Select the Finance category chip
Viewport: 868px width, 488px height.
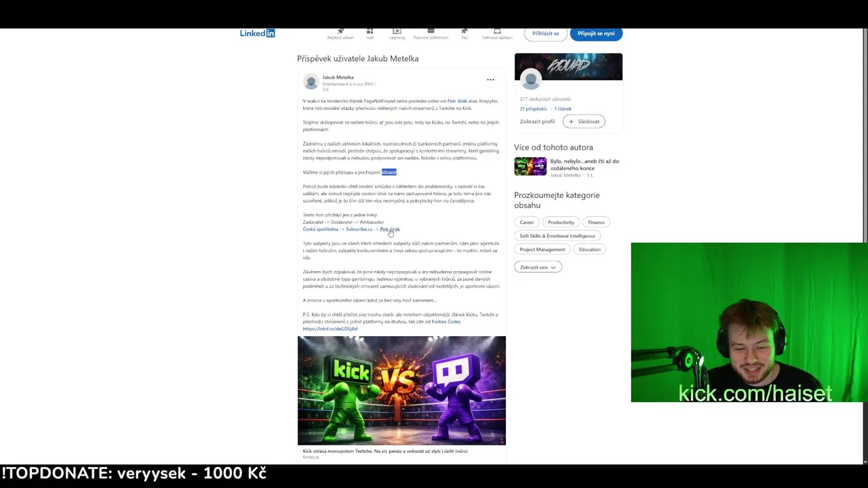coord(596,222)
